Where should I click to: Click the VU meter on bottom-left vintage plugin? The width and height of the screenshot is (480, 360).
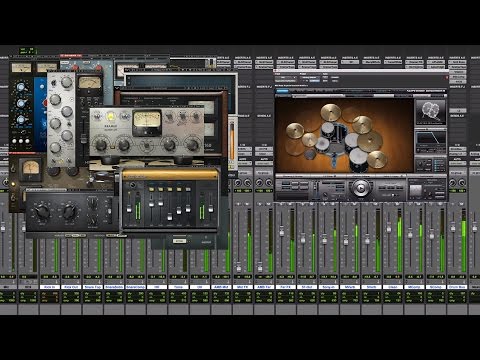[31, 168]
